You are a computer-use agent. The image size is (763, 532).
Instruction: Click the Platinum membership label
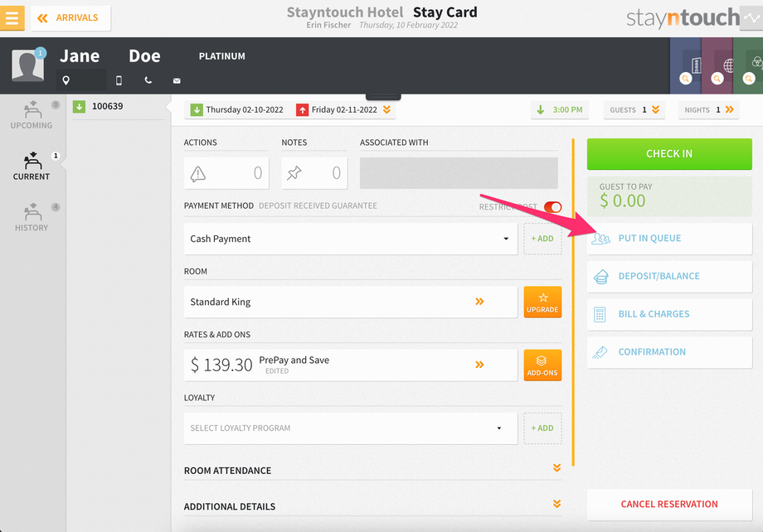[x=222, y=56]
